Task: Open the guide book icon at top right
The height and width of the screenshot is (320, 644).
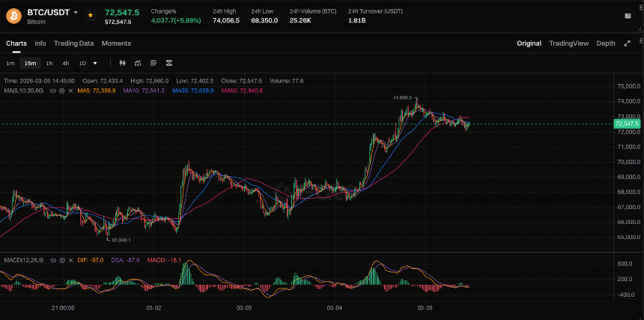Action: (x=628, y=16)
